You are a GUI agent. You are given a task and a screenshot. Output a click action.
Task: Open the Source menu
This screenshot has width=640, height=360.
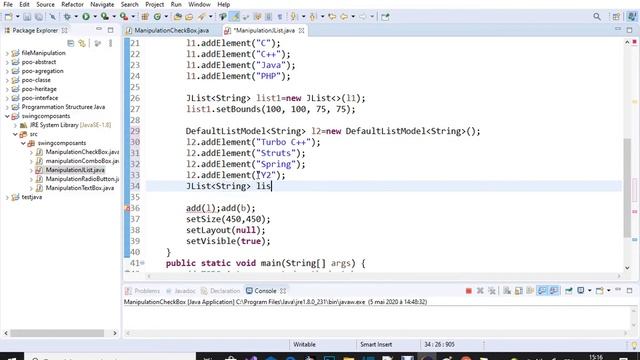click(45, 4)
